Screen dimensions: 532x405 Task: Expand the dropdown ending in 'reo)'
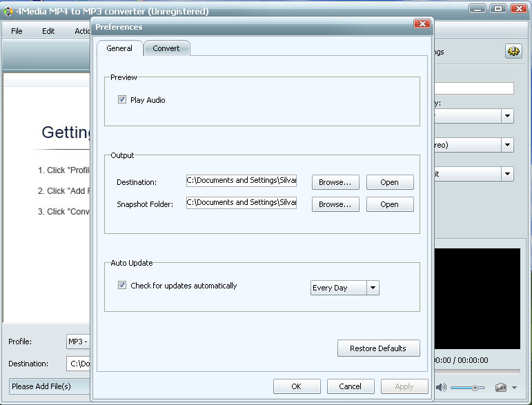507,145
